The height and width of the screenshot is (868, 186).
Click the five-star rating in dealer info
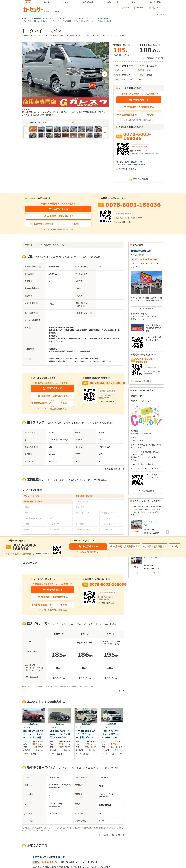(146, 259)
